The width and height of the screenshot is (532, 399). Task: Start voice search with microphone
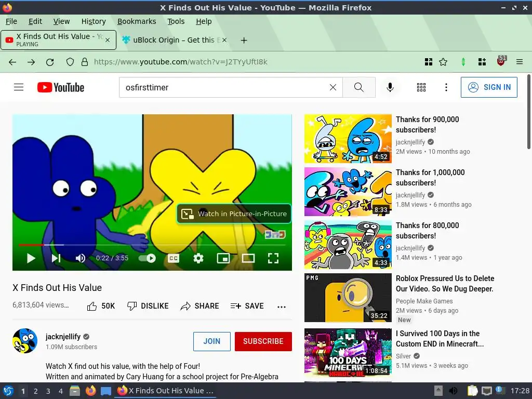[x=390, y=87]
